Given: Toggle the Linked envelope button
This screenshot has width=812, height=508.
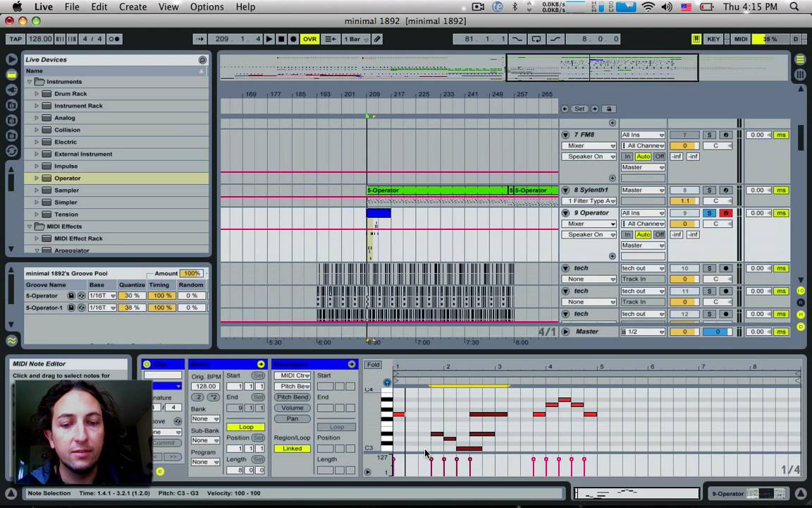Looking at the screenshot, I should tap(292, 449).
